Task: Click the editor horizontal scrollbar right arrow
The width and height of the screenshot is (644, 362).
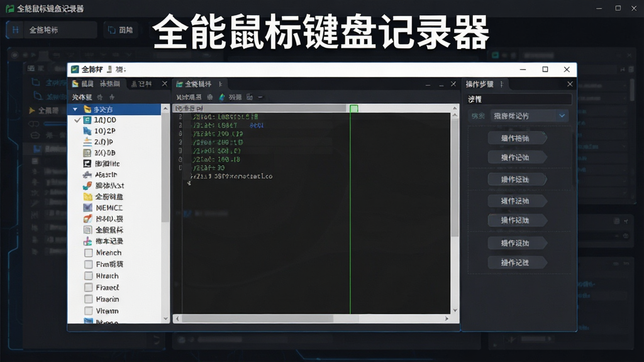Action: 447,319
